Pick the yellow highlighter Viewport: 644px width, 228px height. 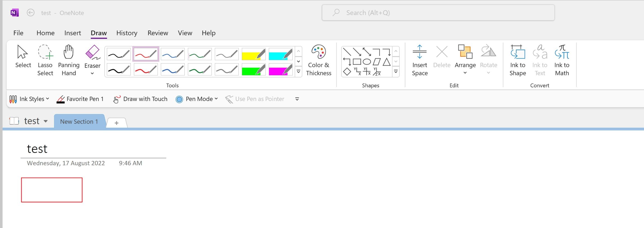(x=254, y=54)
